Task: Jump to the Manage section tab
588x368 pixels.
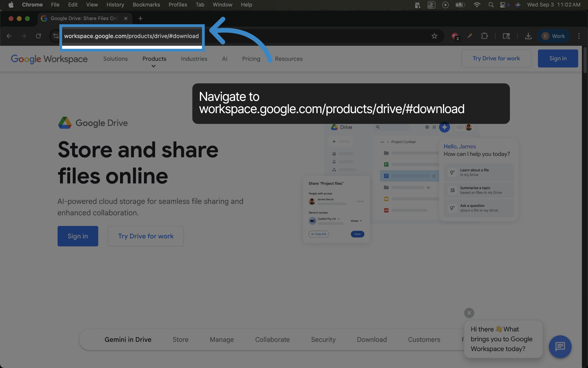Action: pyautogui.click(x=222, y=339)
